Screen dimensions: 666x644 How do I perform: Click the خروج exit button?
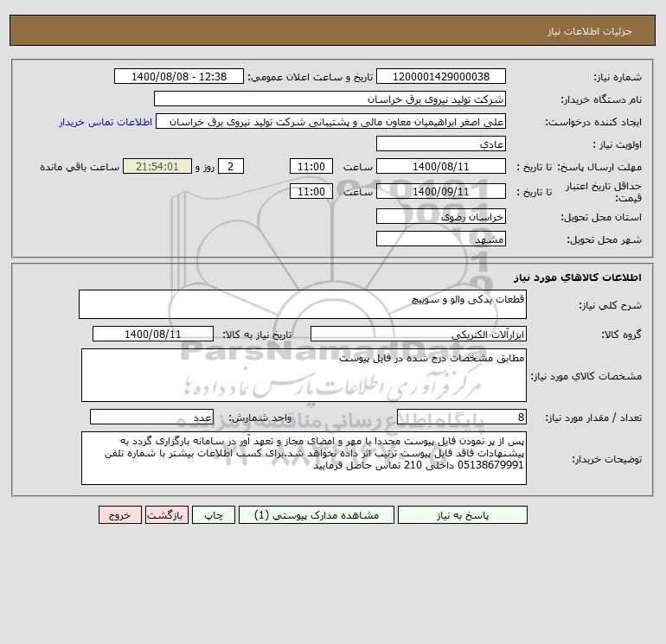pos(119,515)
